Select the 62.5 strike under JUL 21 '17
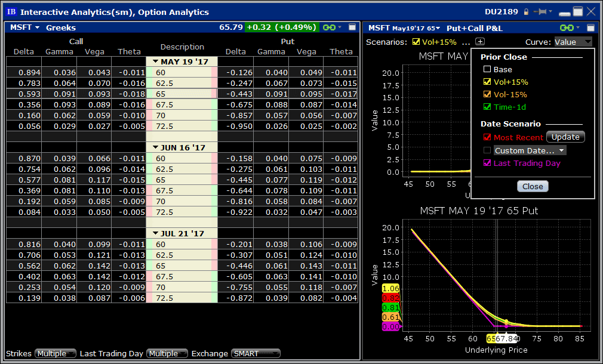This screenshot has width=603, height=364. (182, 255)
